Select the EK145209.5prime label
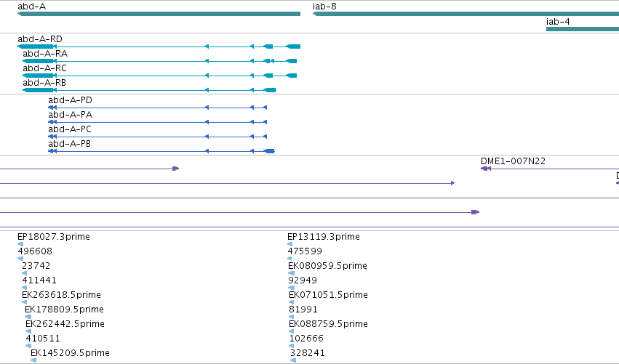This screenshot has height=364, width=619. 71,353
